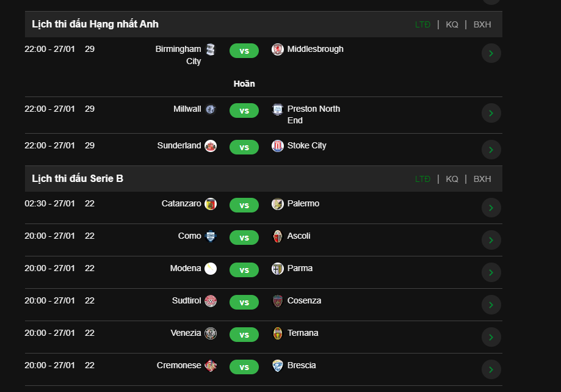Viewport: 561px width, 392px height.
Task: Click the Ascoli club crest
Action: (277, 236)
